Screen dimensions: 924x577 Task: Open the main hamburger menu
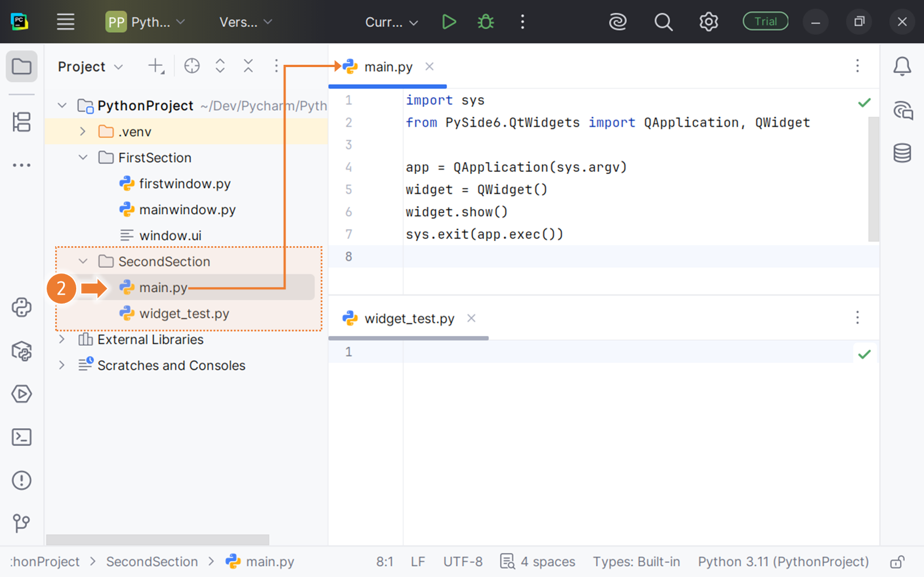65,22
